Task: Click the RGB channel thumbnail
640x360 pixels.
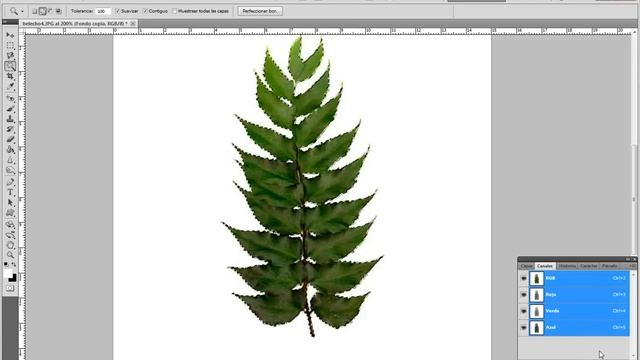Action: coord(536,278)
